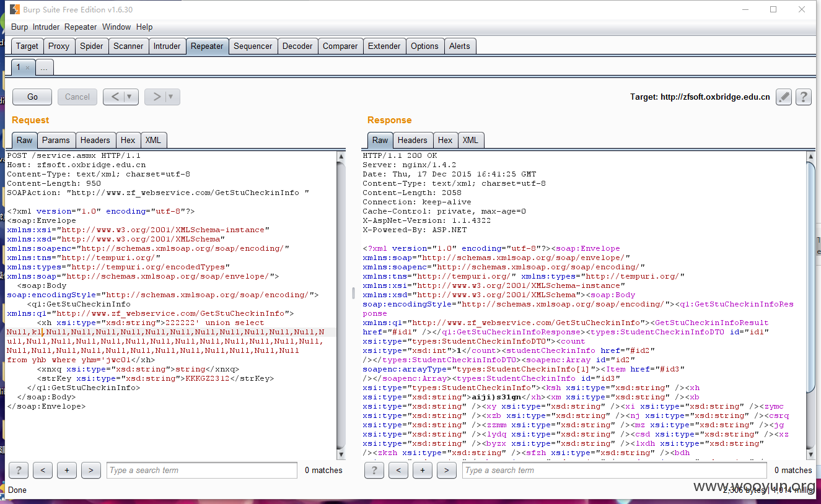
Task: Click the request pane vertical scrollbar
Action: click(341, 305)
